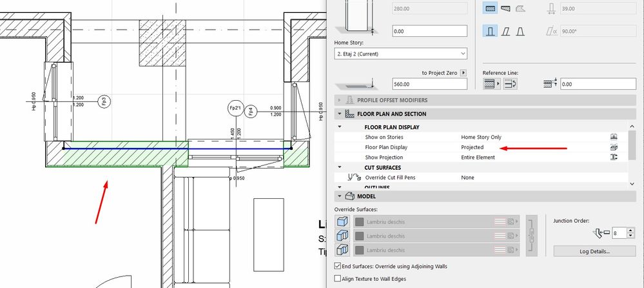This screenshot has height=288, width=644.
Task: Select the Show Projection row label
Action: [384, 157]
